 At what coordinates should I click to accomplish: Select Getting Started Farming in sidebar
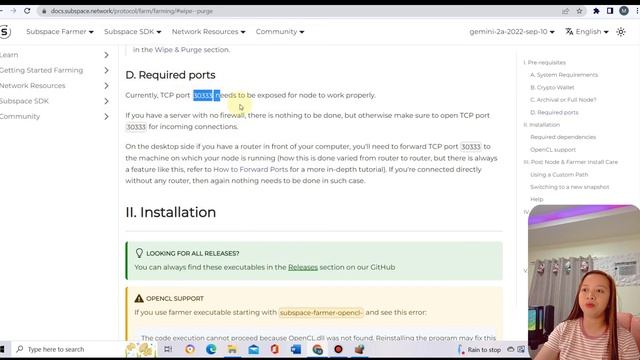click(41, 70)
